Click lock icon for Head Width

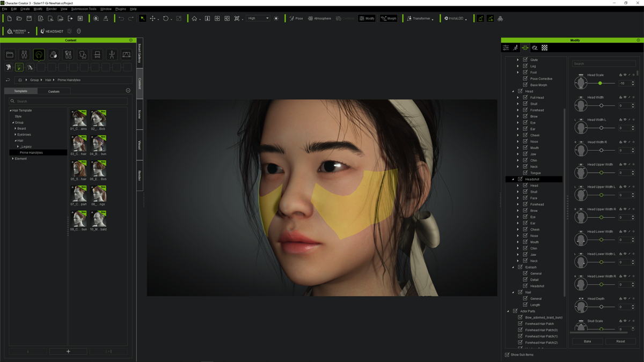click(x=621, y=97)
